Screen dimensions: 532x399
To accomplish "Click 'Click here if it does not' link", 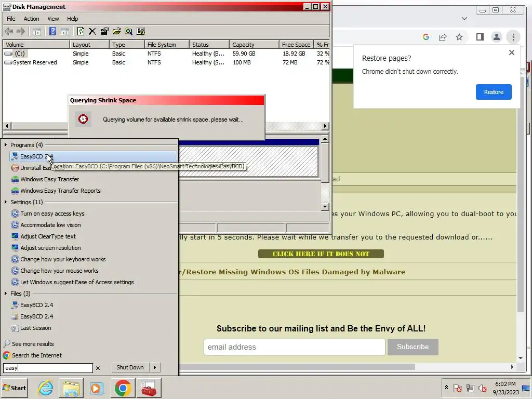I will click(x=321, y=254).
